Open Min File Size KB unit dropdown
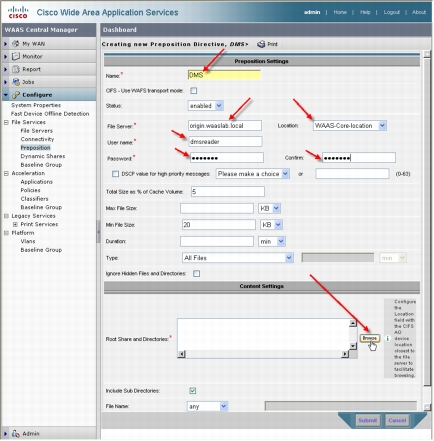This screenshot has height=441, width=434. pyautogui.click(x=271, y=225)
